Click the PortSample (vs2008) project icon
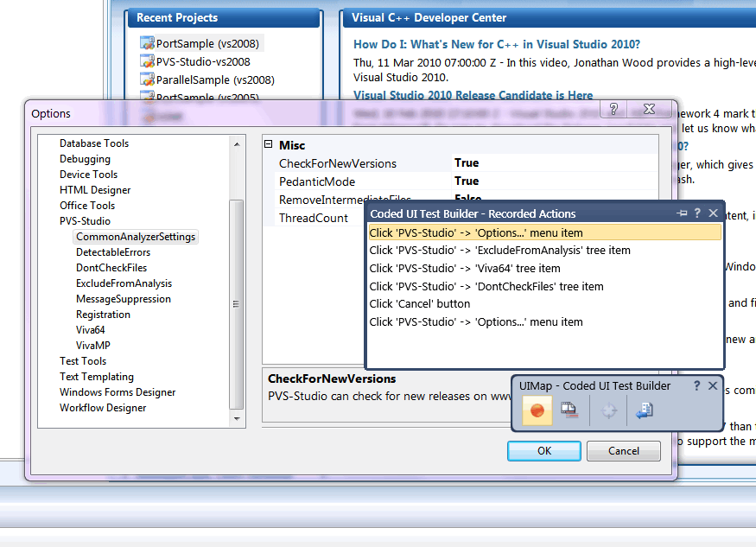The height and width of the screenshot is (547, 756). pyautogui.click(x=147, y=43)
